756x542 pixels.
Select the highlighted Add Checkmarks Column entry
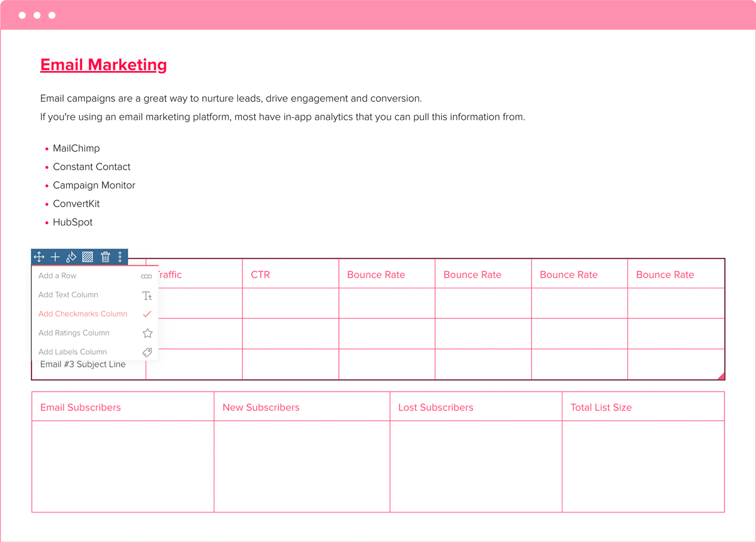click(83, 313)
